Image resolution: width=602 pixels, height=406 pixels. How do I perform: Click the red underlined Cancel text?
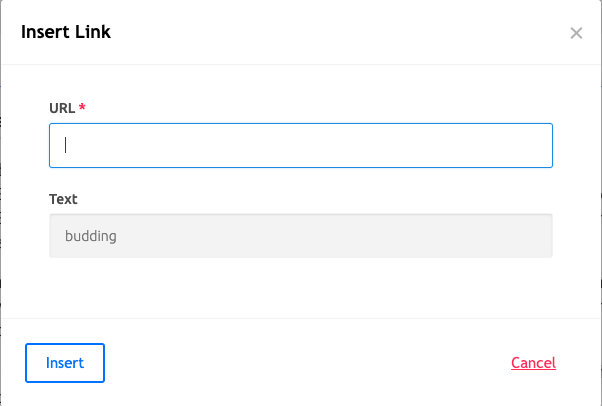coord(533,363)
